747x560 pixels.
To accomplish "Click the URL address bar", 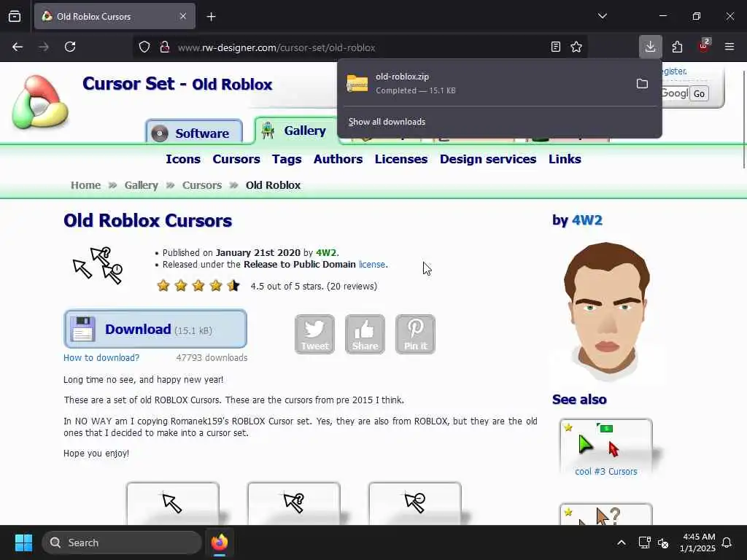I will tap(360, 47).
